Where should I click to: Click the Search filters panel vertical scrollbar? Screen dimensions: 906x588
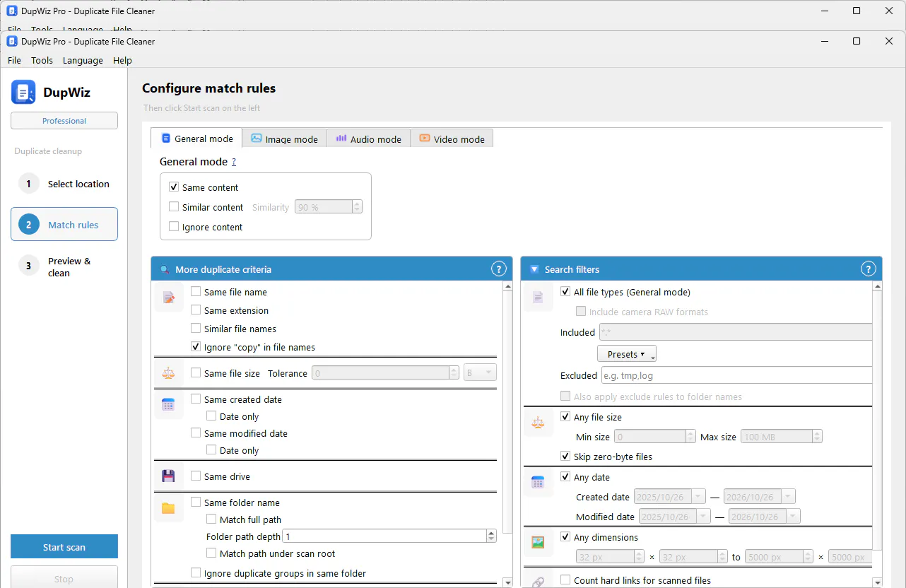coord(877,435)
